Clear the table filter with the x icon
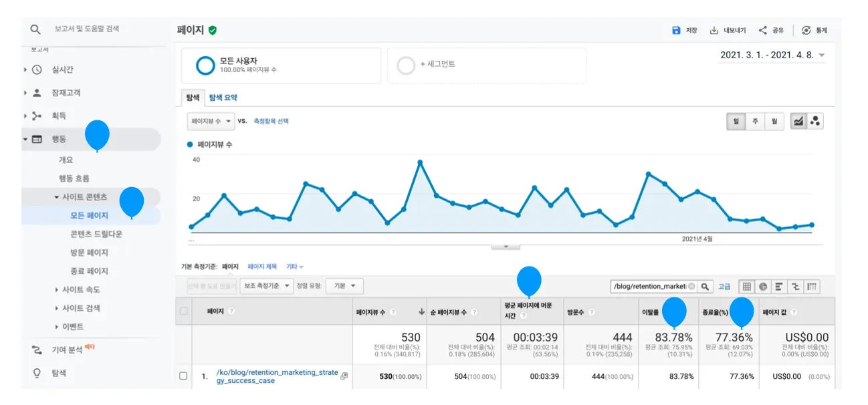The height and width of the screenshot is (405, 868). coord(691,286)
